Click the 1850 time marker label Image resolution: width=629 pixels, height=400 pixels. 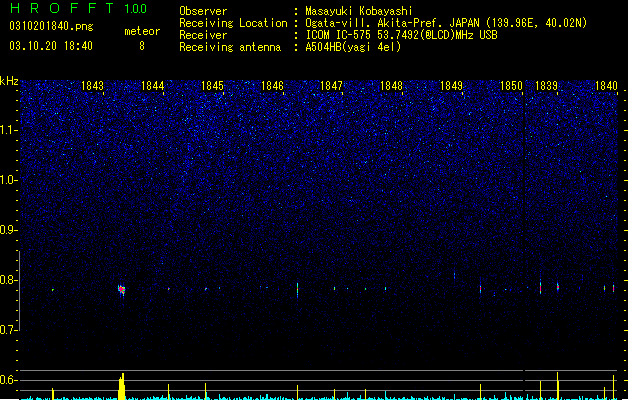point(511,86)
